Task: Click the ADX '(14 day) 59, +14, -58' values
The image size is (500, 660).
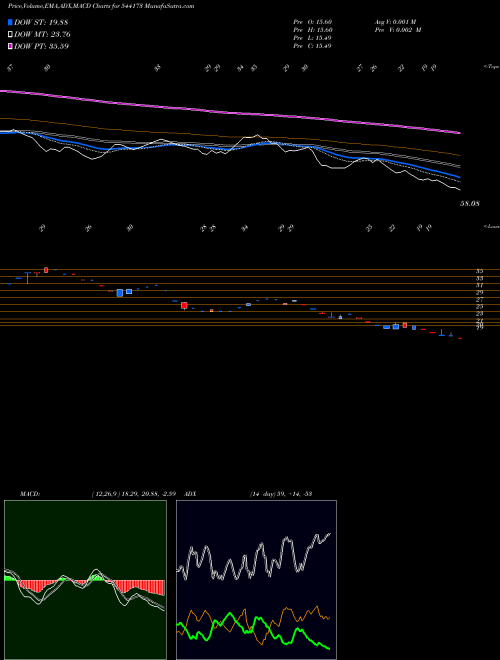Action: coord(281,494)
